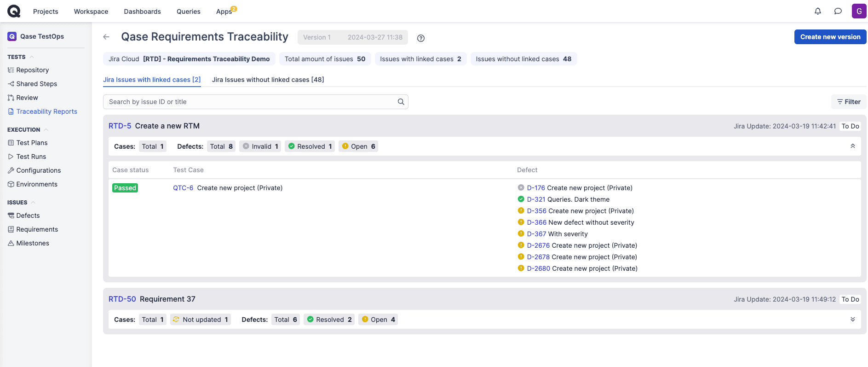Open the Projects menu
The width and height of the screenshot is (868, 367).
46,12
